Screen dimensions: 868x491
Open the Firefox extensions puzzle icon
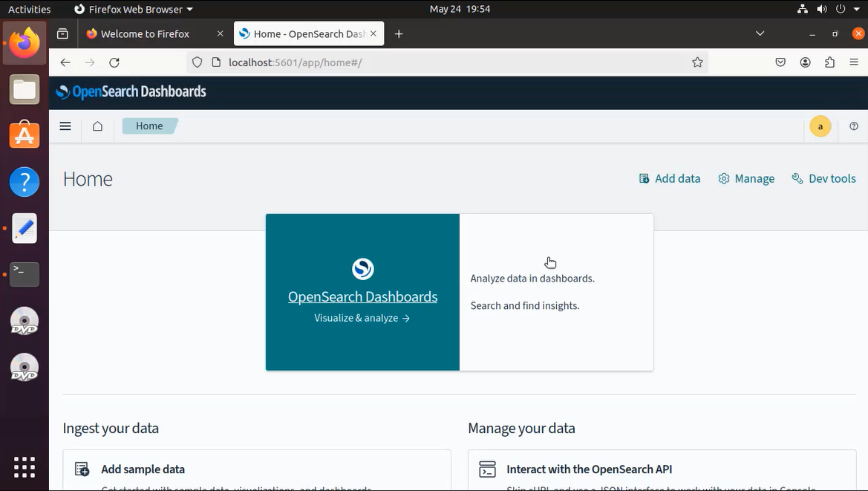tap(830, 62)
